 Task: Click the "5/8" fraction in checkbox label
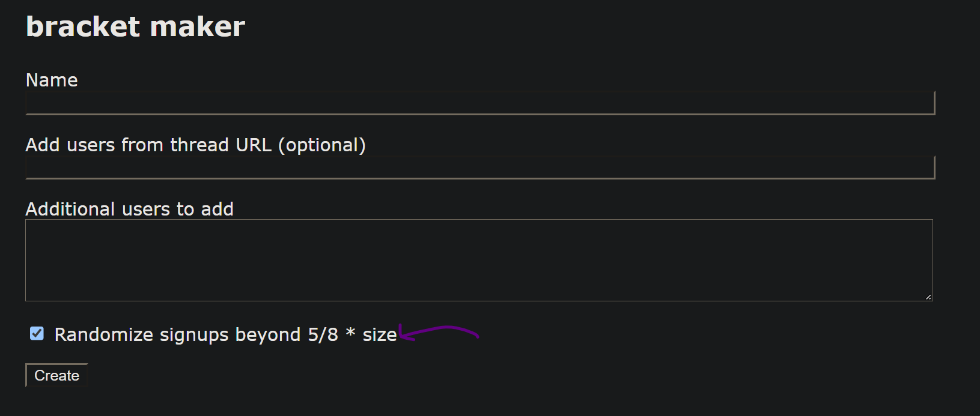click(x=323, y=335)
